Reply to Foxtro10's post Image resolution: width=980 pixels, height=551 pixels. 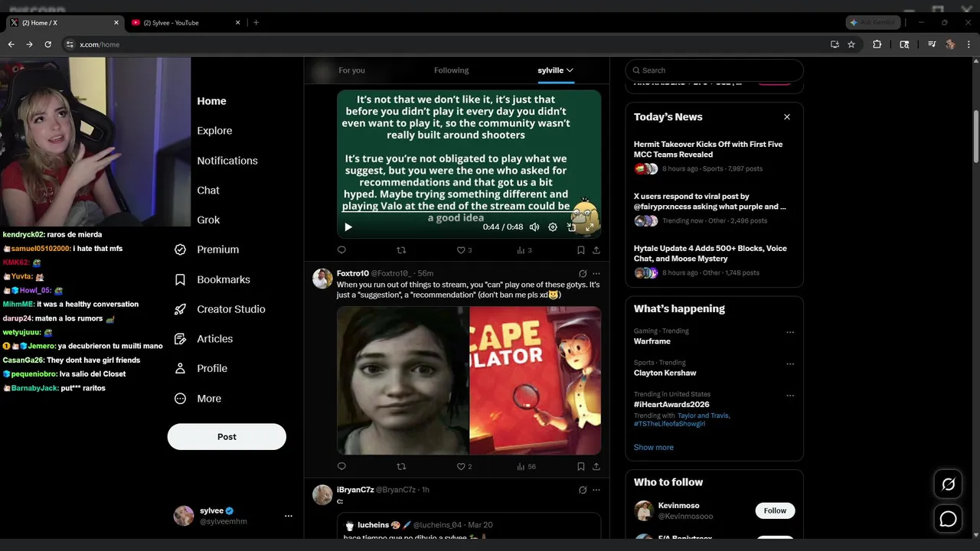(341, 466)
